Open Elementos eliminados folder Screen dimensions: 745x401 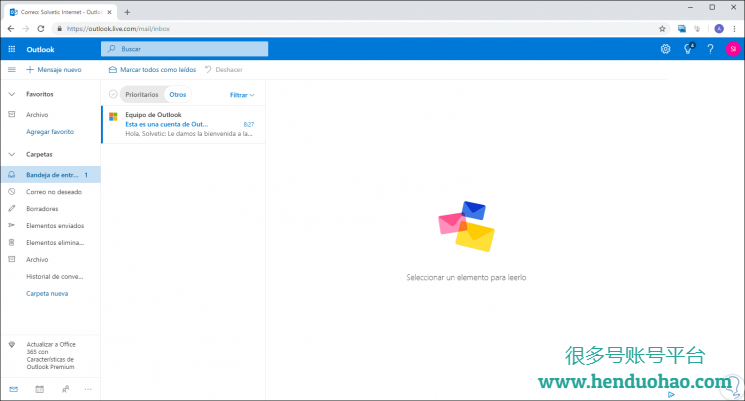[x=50, y=243]
